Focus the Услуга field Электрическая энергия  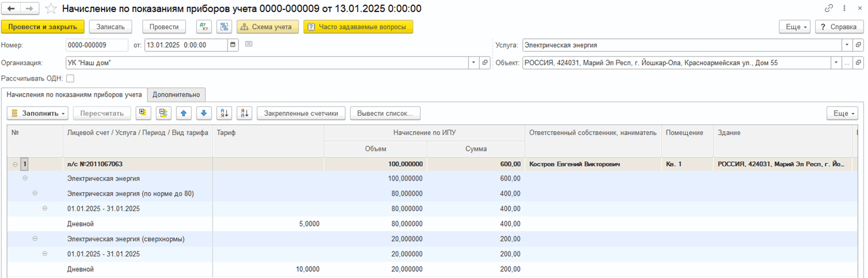[x=682, y=45]
